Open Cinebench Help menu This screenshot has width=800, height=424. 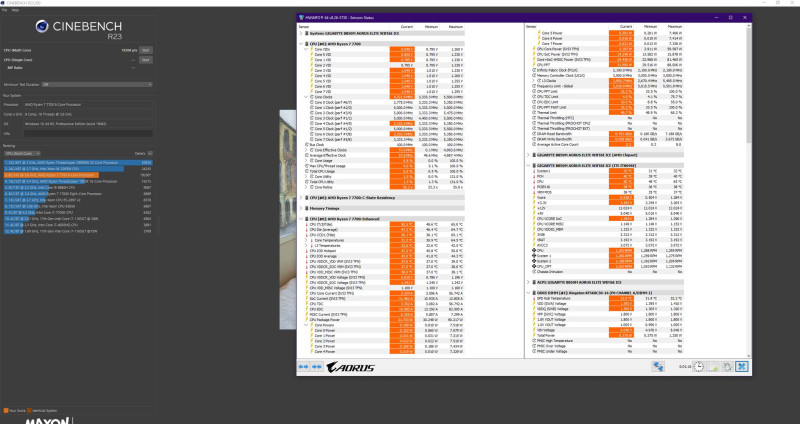15,10
